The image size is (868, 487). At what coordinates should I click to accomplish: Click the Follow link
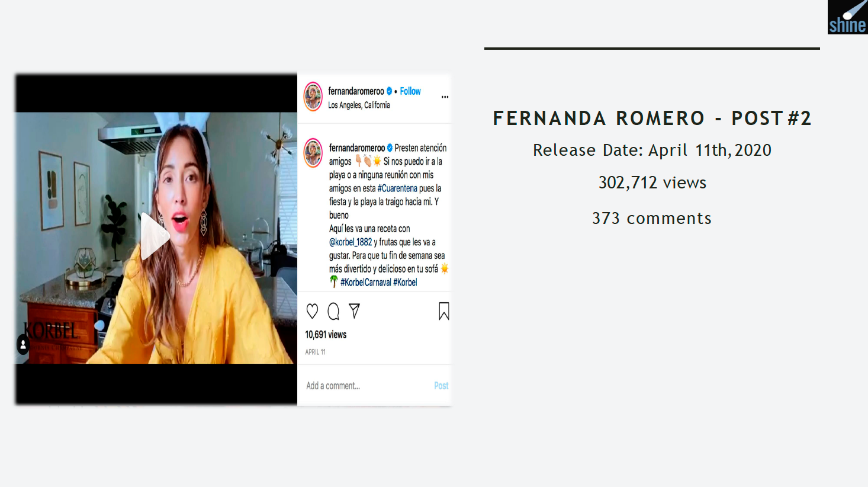point(410,91)
